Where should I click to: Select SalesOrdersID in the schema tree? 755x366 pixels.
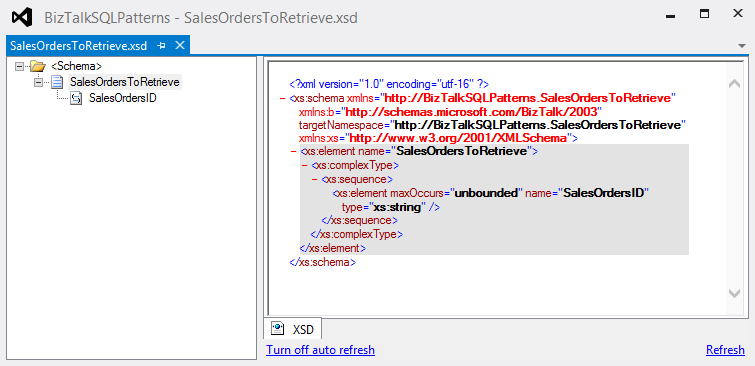point(123,98)
